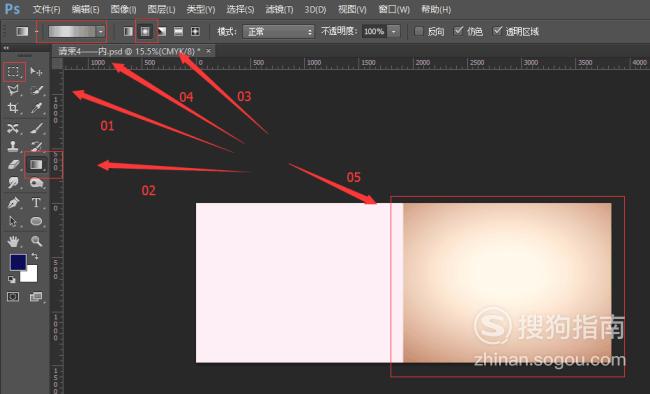Open the white background color swatch
This screenshot has height=394, width=650.
point(31,275)
